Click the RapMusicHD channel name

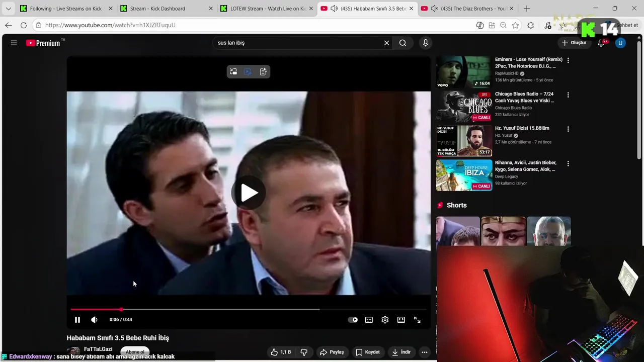click(x=508, y=73)
